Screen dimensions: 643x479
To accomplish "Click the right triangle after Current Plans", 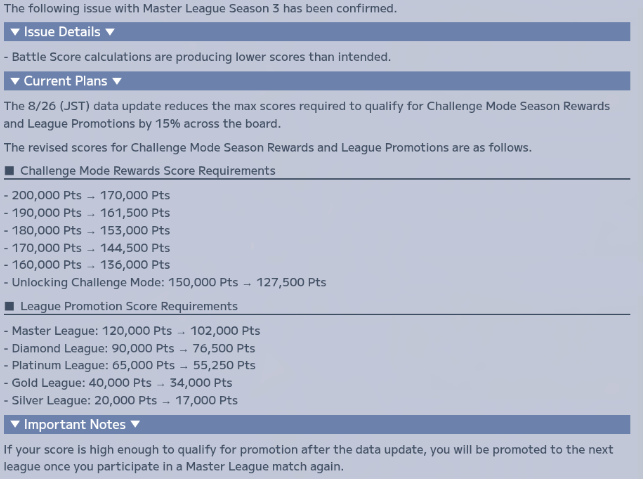I will (117, 81).
